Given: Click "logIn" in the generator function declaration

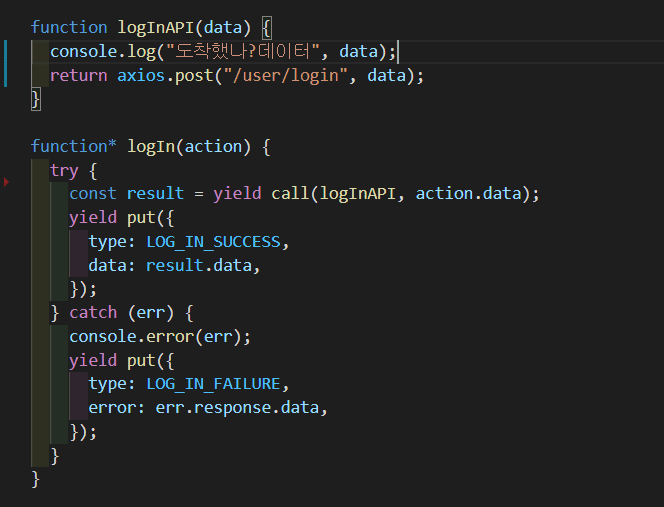Looking at the screenshot, I should click(x=151, y=147).
